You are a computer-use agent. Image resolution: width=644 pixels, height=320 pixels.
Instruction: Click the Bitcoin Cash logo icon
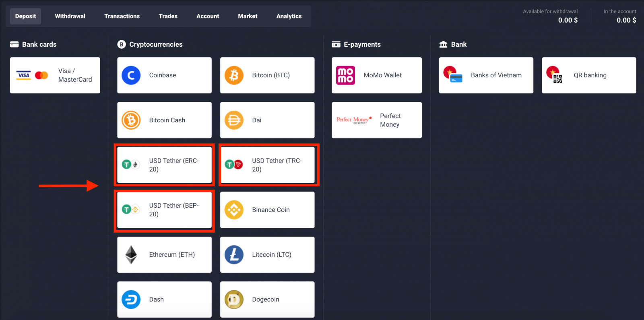tap(131, 120)
